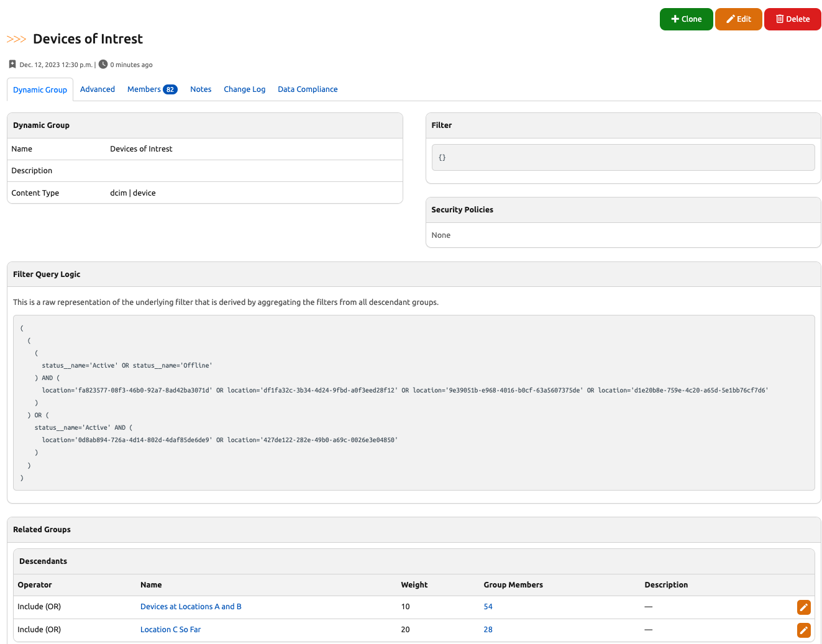Screen dimensions: 822x644
Task: Click the clock icon near last updated
Action: (x=103, y=65)
